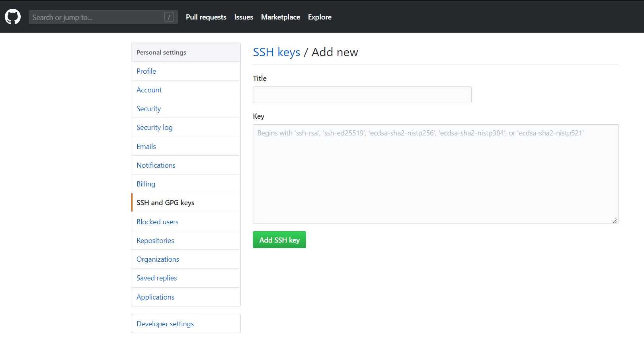Click the SSH keys breadcrumb link
The width and height of the screenshot is (644, 345).
(277, 52)
